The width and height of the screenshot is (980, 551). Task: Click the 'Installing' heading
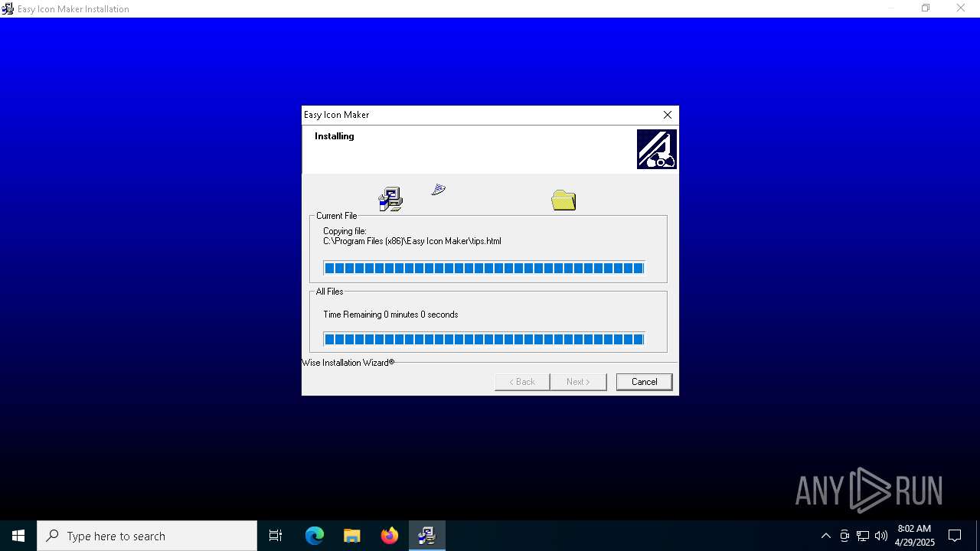[x=335, y=136]
